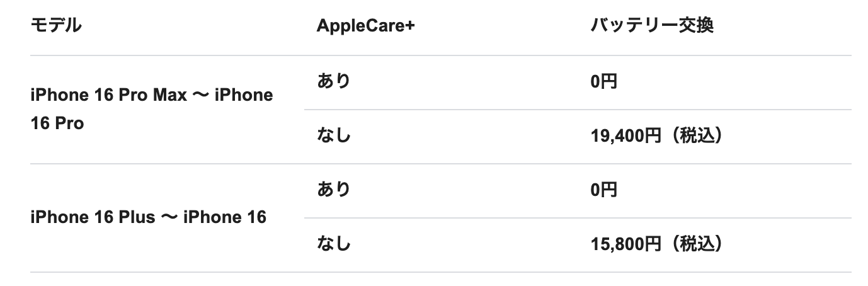Click the iPhone 16 Plus model text
Screen dimensions: 868x286
pyautogui.click(x=93, y=217)
